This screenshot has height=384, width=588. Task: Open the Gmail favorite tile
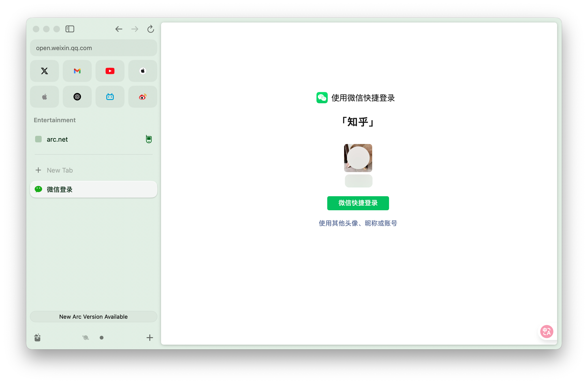77,71
